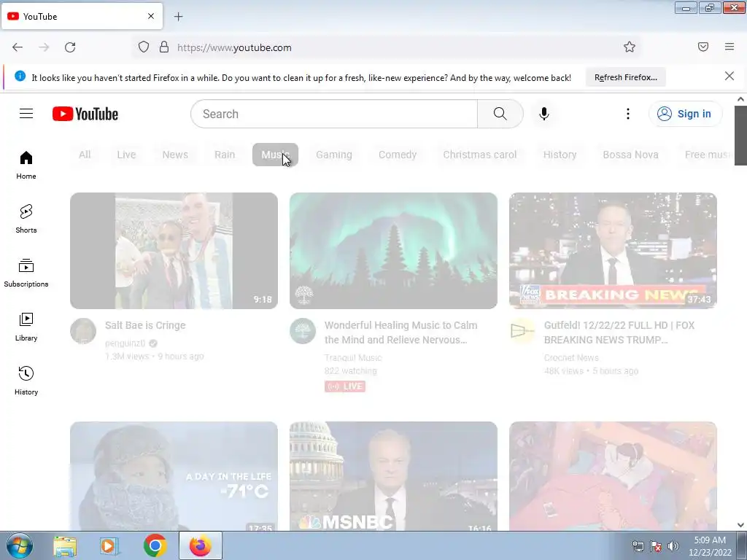The height and width of the screenshot is (560, 747).
Task: Dismiss the Firefox refresh notification bar
Action: coord(729,76)
